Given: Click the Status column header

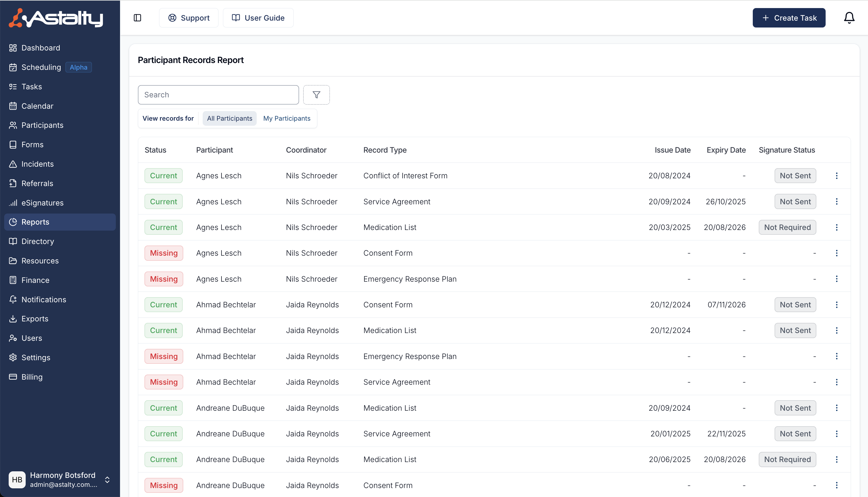Looking at the screenshot, I should tap(155, 150).
